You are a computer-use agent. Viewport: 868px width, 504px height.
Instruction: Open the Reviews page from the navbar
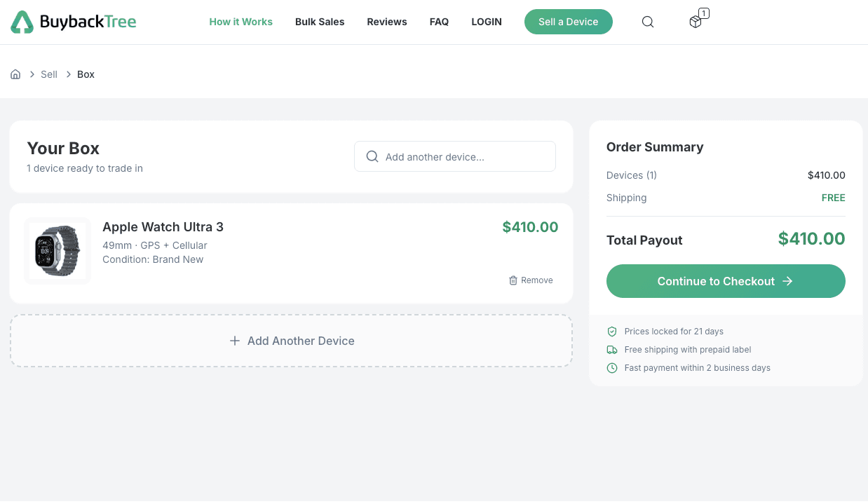(386, 22)
